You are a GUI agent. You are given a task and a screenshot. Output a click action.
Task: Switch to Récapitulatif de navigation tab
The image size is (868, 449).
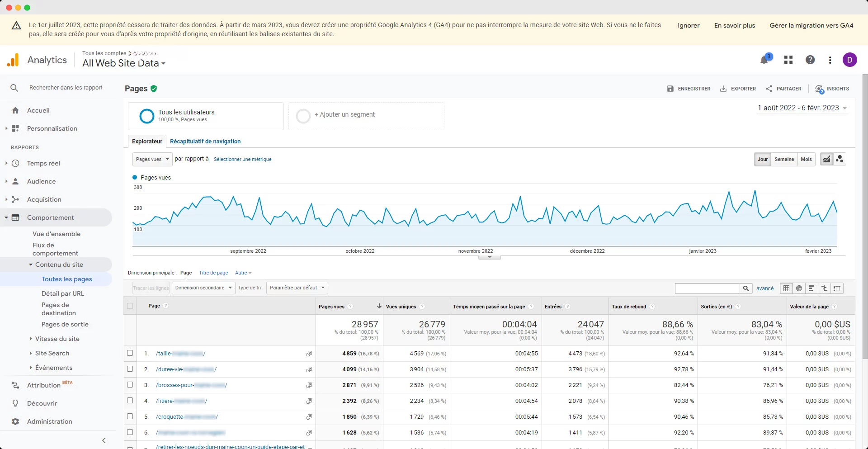[x=205, y=142]
